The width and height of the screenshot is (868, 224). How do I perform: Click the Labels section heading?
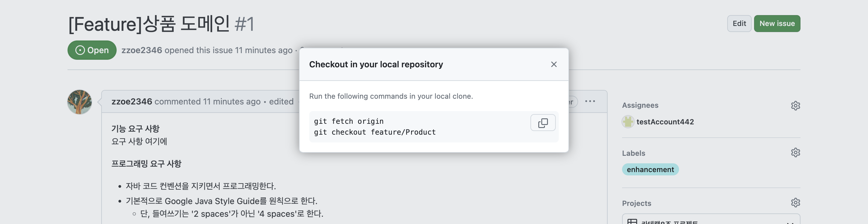coord(633,153)
